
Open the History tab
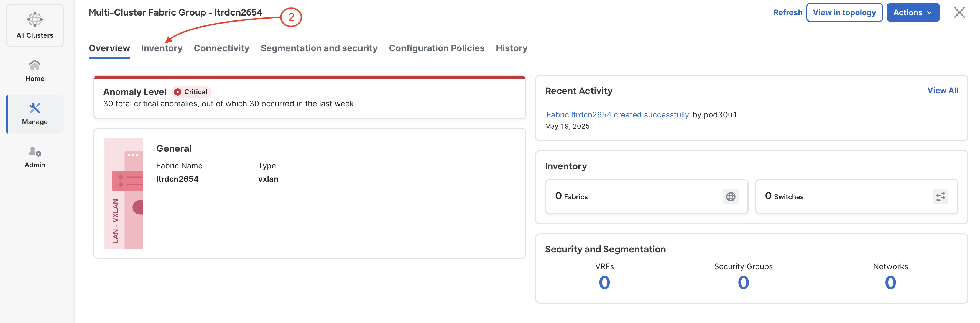[511, 48]
